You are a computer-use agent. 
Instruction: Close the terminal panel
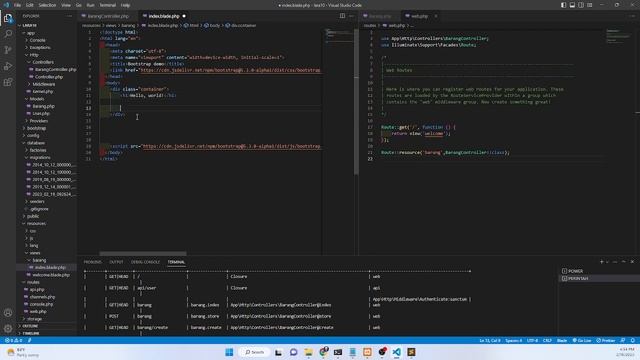[632, 262]
